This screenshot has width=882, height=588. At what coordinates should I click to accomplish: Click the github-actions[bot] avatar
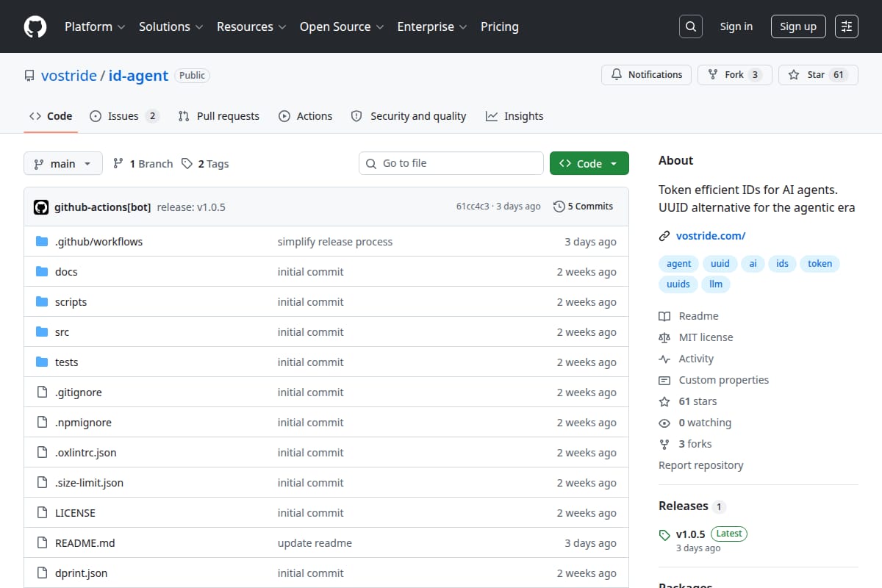(x=41, y=207)
